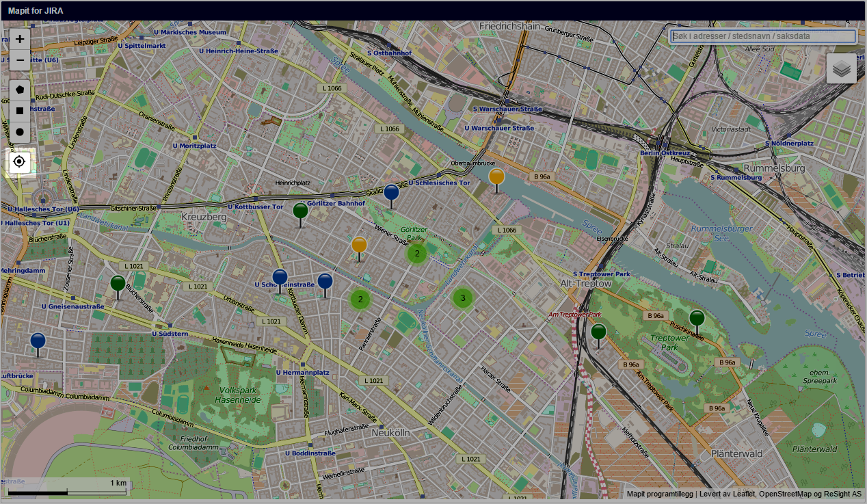Select the circle draw tool
This screenshot has width=867, height=504.
20,131
